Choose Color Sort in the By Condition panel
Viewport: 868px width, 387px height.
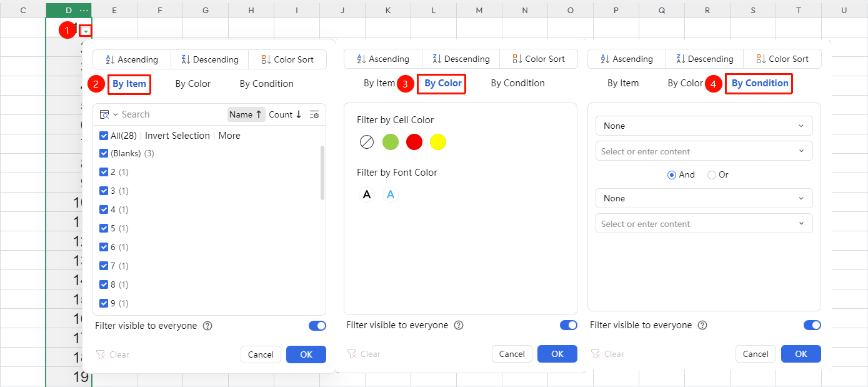point(782,59)
